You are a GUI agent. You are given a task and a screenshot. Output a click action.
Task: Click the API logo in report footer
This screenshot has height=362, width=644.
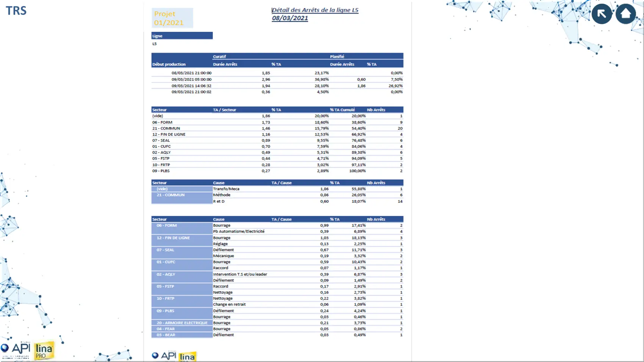pos(164,356)
